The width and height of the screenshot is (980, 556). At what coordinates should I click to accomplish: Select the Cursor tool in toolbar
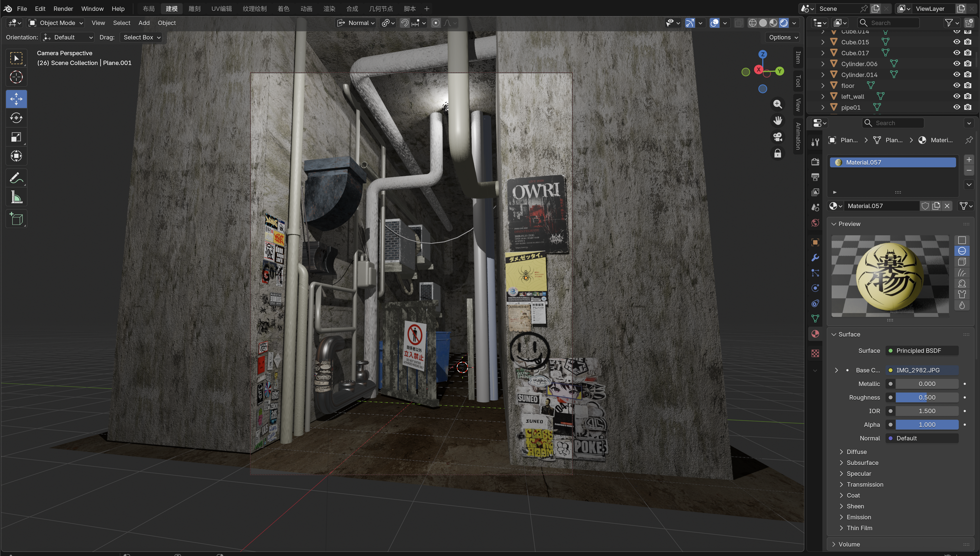click(16, 77)
